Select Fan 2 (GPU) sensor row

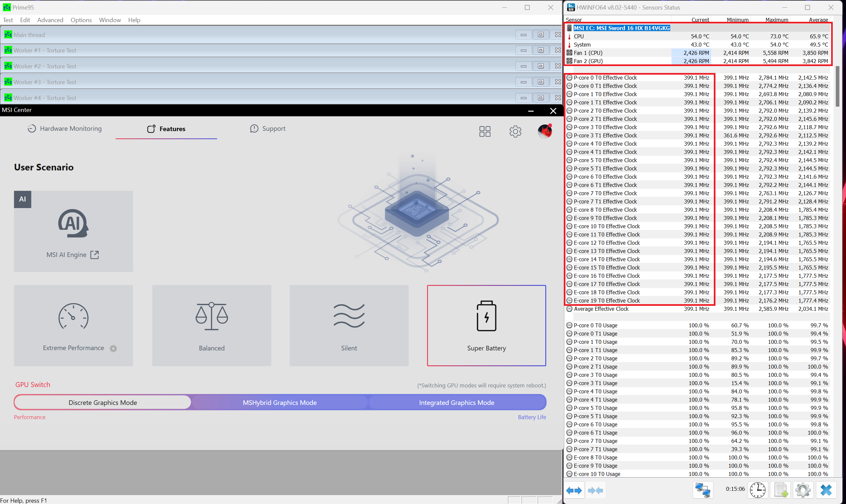click(x=698, y=61)
